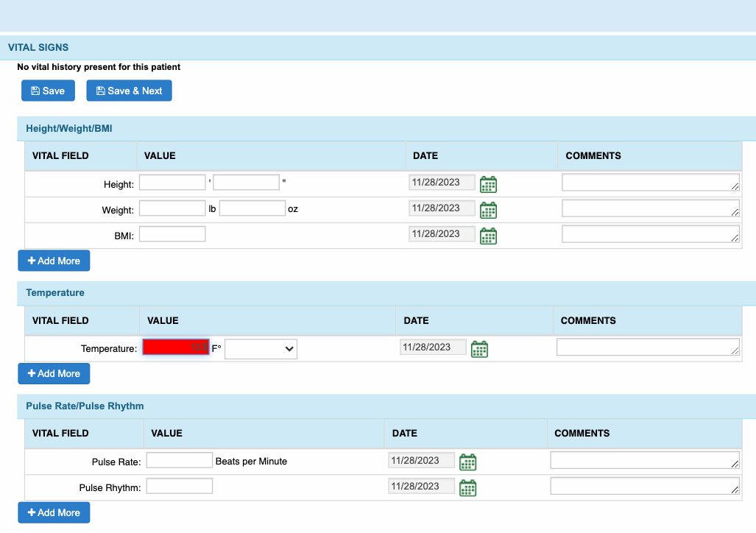Open calendar picker for Pulse Rate date
The height and width of the screenshot is (533, 756).
click(x=467, y=462)
